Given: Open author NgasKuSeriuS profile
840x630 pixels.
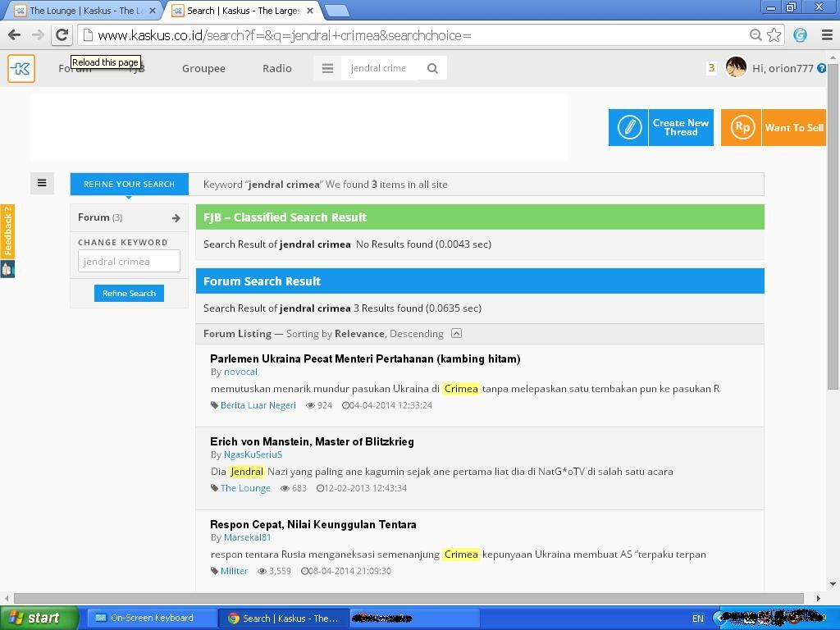Looking at the screenshot, I should pyautogui.click(x=253, y=454).
